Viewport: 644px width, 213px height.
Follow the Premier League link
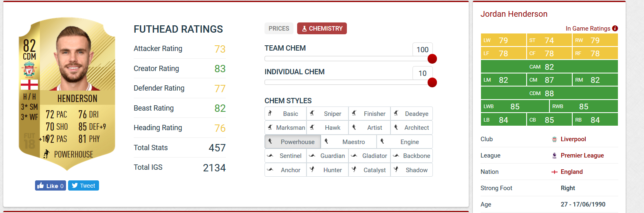click(x=582, y=155)
